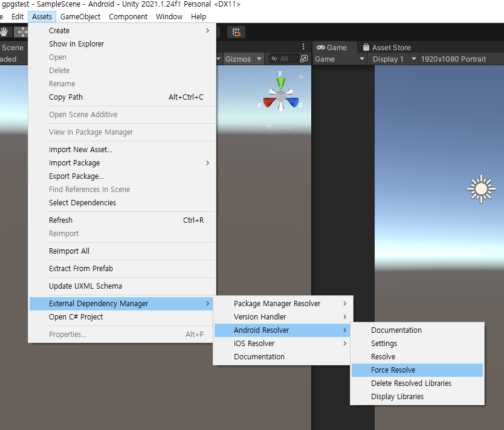Image resolution: width=504 pixels, height=430 pixels.
Task: Open Documentation under External Dependency Manager
Action: coord(283,357)
